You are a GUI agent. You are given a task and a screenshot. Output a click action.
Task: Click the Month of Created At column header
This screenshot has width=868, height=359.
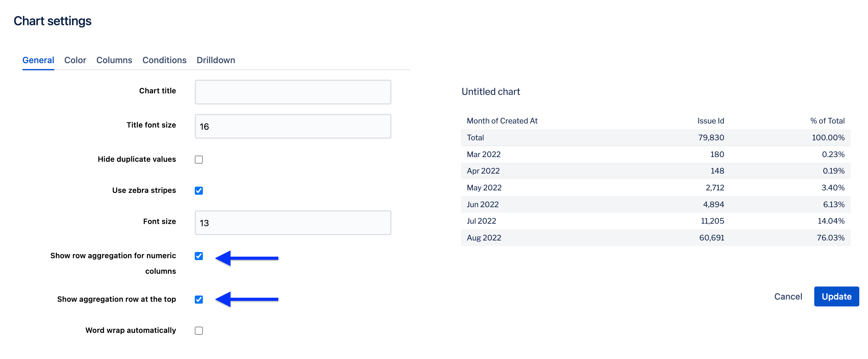tap(502, 121)
